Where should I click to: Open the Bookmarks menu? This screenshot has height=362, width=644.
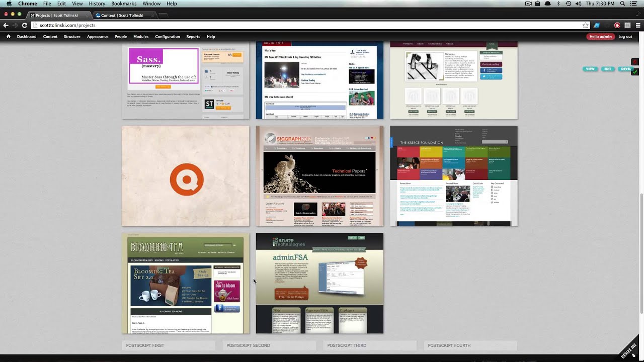(124, 4)
